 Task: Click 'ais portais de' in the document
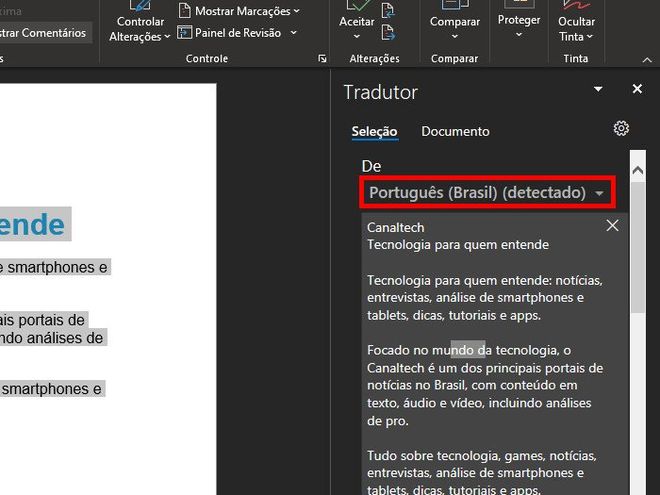pos(42,320)
